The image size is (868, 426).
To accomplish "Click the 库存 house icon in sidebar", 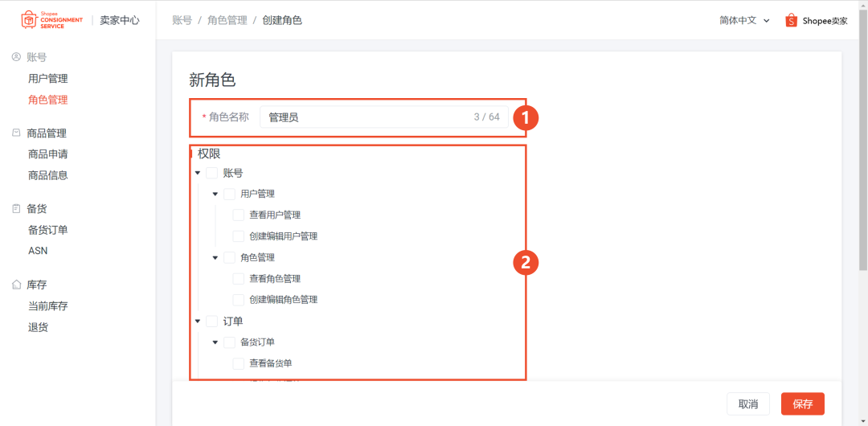I will pos(16,285).
